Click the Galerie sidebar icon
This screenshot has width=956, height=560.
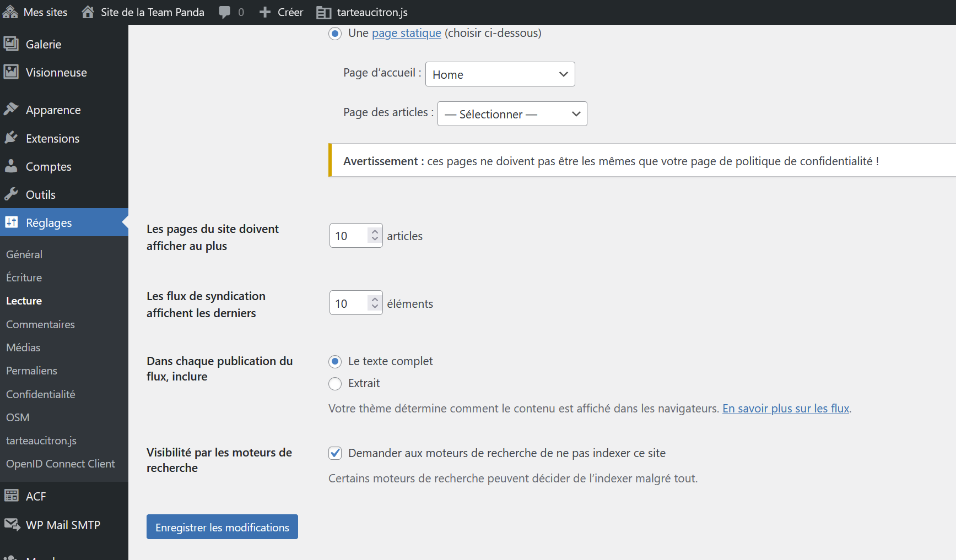11,44
